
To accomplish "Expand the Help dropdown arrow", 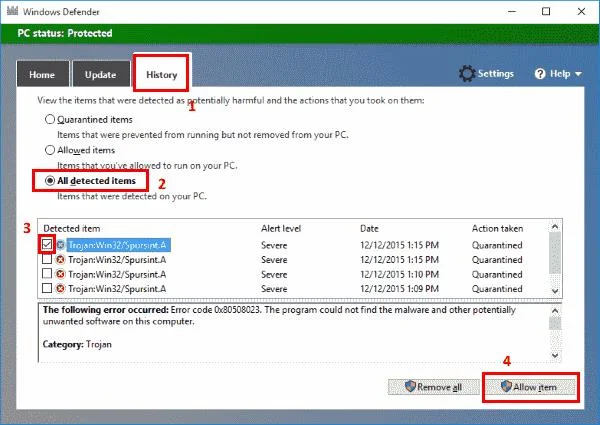I will [x=578, y=74].
